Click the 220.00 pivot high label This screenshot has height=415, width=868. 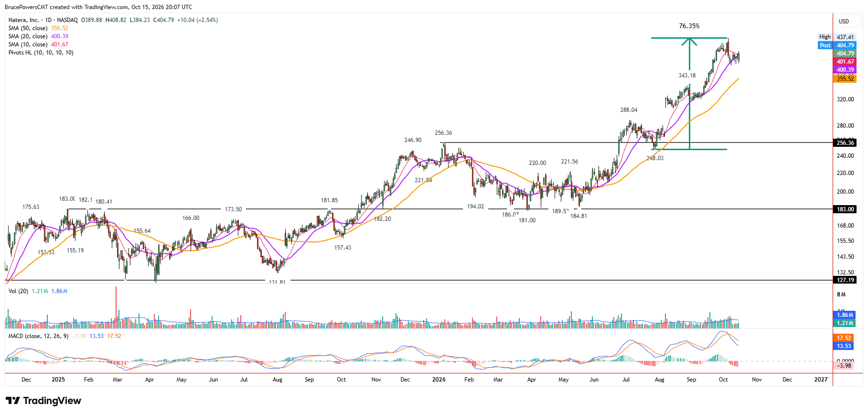coord(537,163)
